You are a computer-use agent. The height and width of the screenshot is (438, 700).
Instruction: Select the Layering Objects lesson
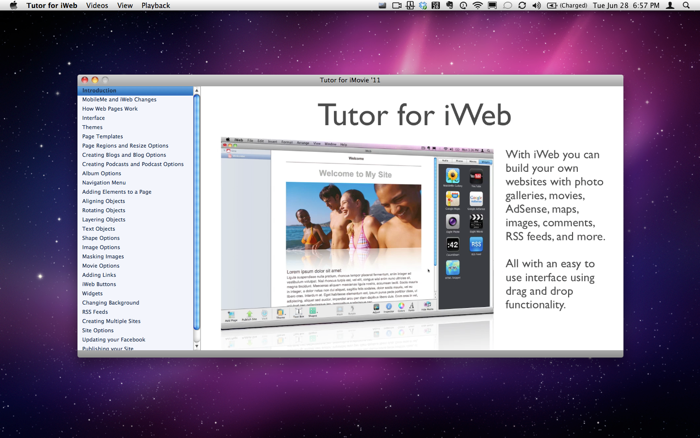click(x=104, y=219)
